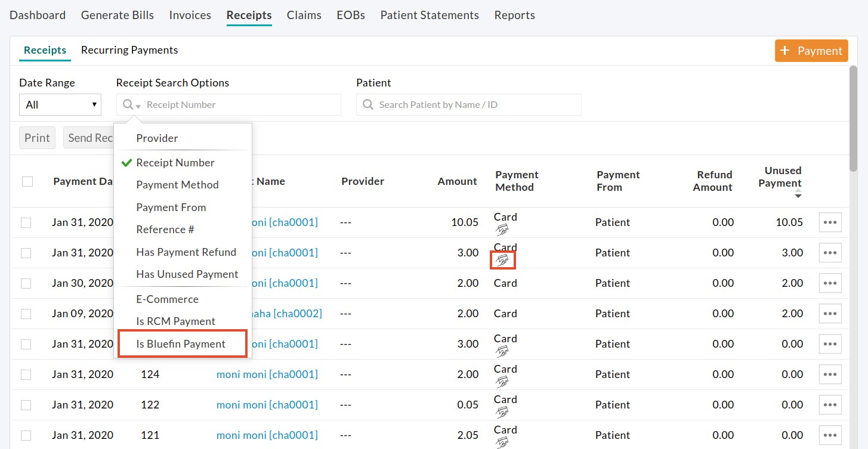Open the search icon in Receipt Search Options
868x449 pixels.
click(127, 104)
